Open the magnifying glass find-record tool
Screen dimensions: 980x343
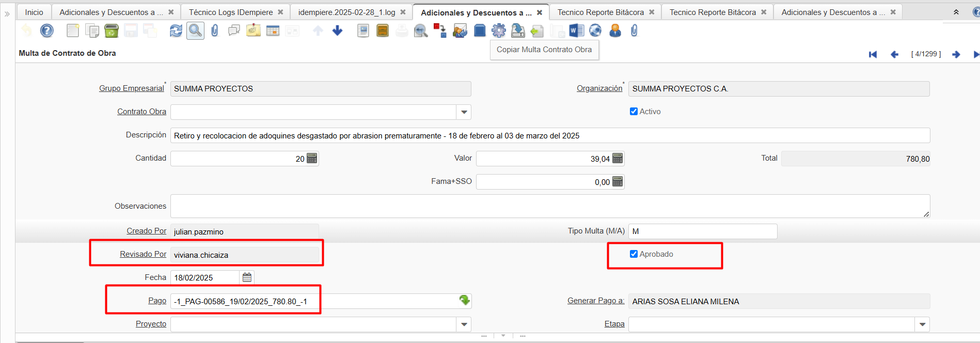click(195, 31)
